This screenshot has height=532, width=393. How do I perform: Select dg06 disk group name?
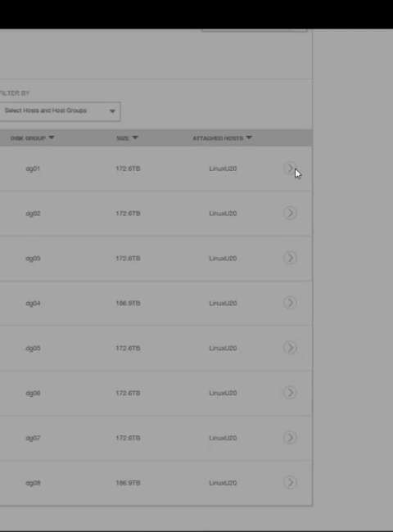point(33,393)
